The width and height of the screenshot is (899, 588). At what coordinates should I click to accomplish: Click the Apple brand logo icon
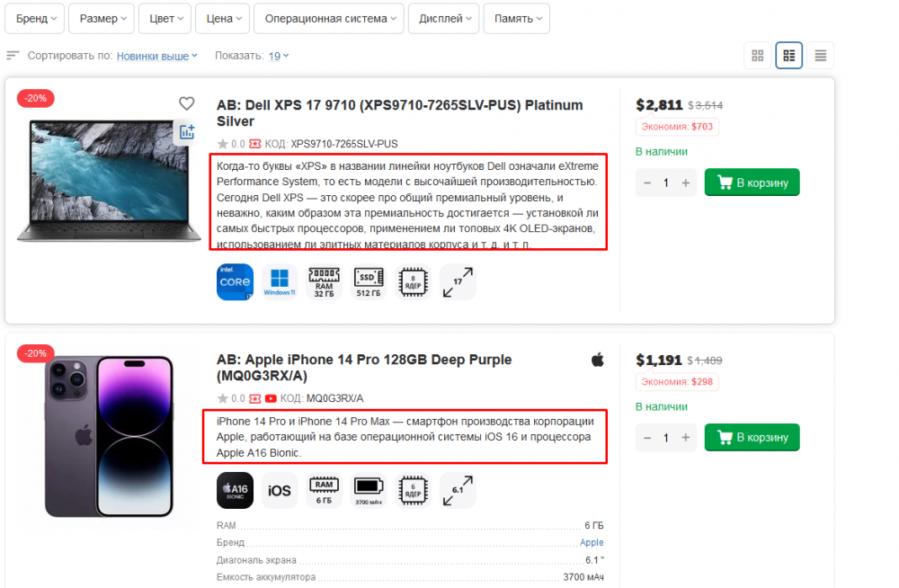pyautogui.click(x=597, y=360)
